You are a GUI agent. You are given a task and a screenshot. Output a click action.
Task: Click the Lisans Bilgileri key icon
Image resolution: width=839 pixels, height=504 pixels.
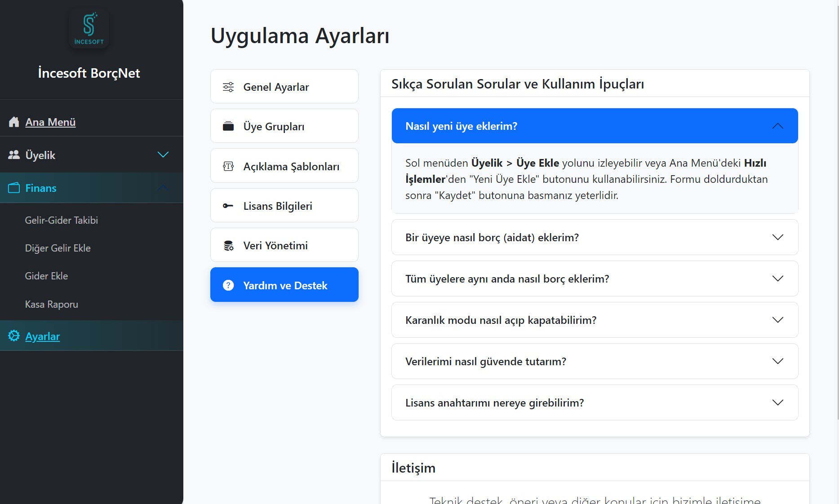pyautogui.click(x=228, y=205)
